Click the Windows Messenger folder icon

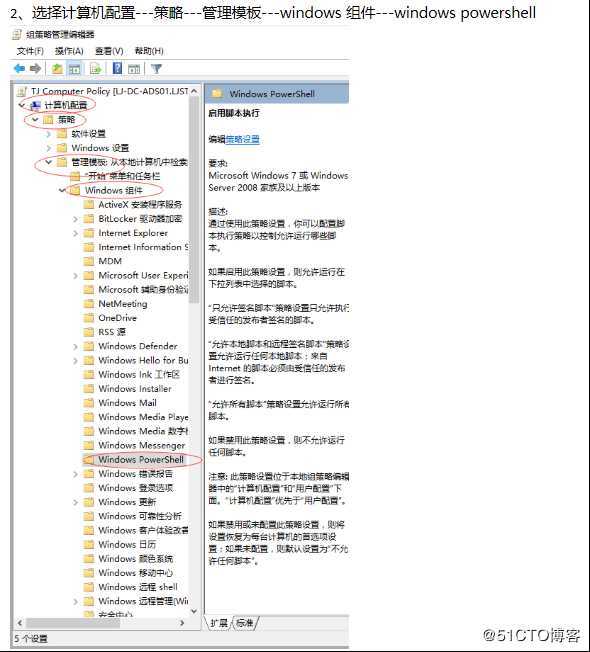point(89,445)
